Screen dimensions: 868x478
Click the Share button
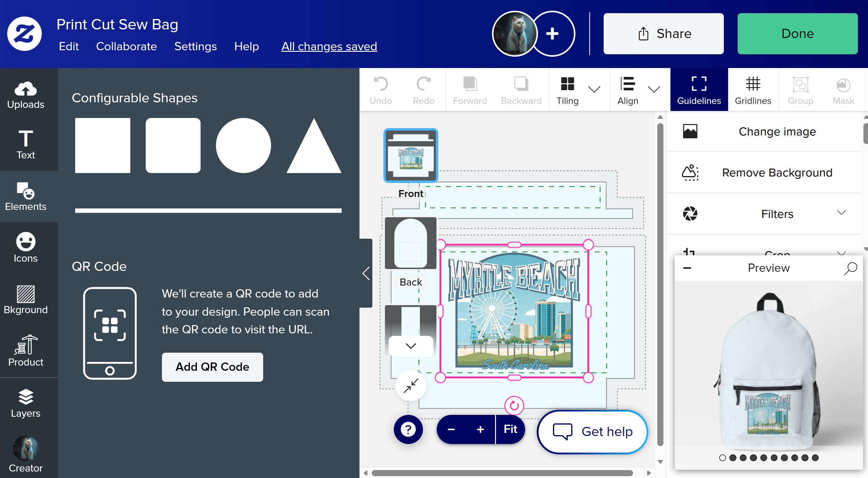coord(663,34)
